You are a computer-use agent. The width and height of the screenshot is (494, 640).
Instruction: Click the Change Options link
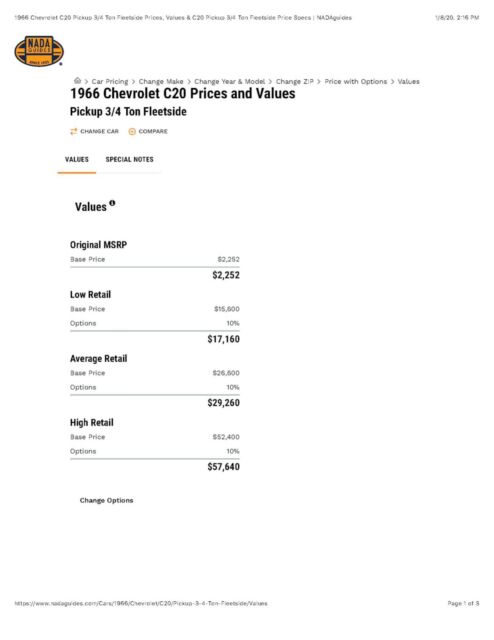pyautogui.click(x=107, y=500)
